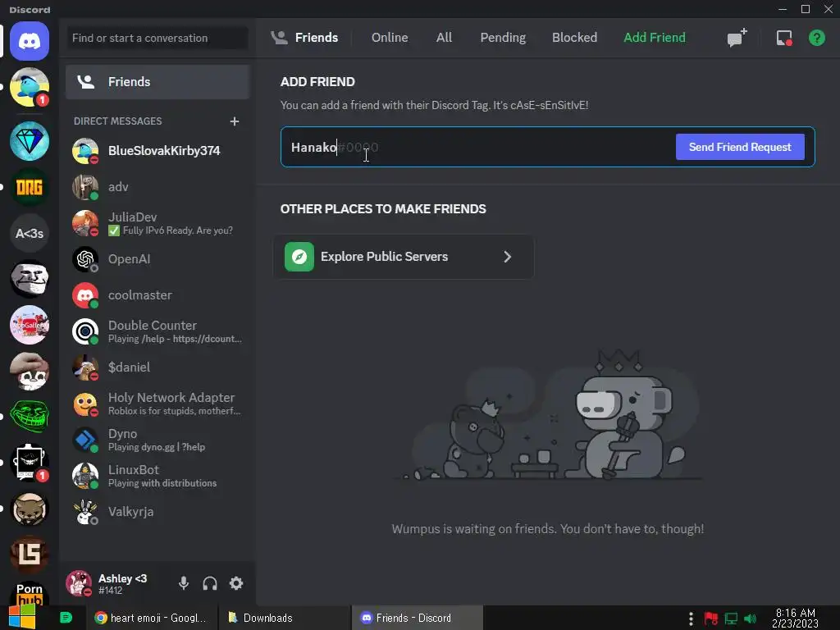Open the LS server icon
The width and height of the screenshot is (840, 630).
point(30,555)
